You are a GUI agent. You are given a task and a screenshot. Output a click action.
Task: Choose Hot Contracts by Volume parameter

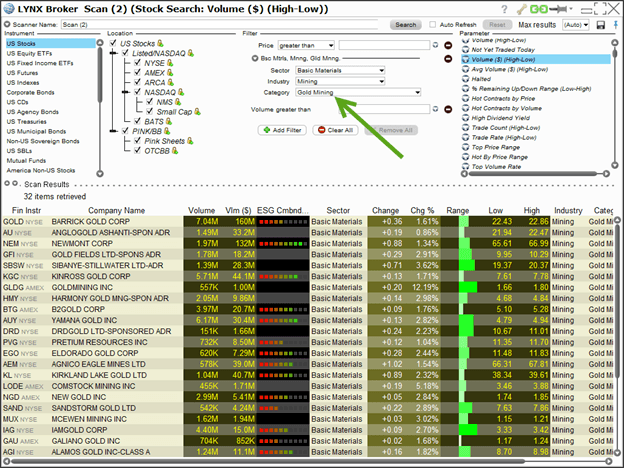coord(506,108)
